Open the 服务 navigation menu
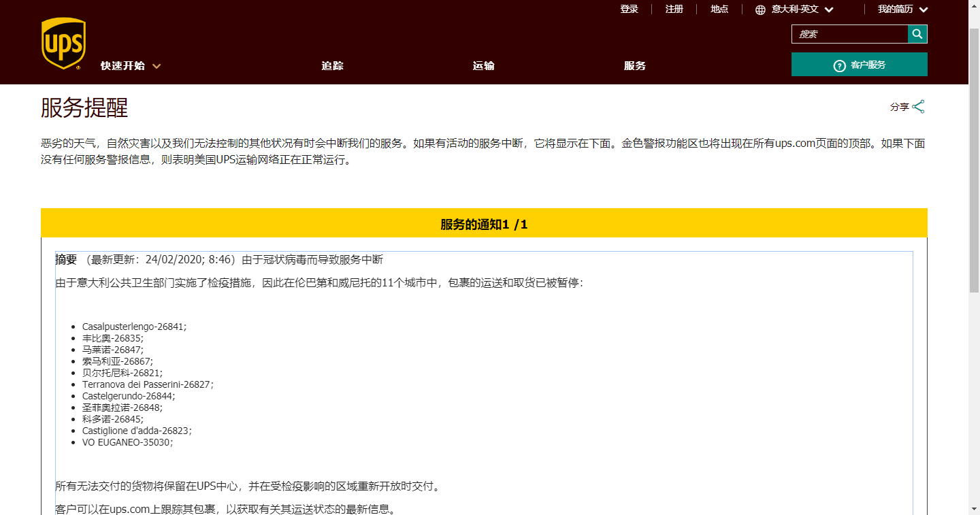This screenshot has height=515, width=980. click(x=635, y=66)
